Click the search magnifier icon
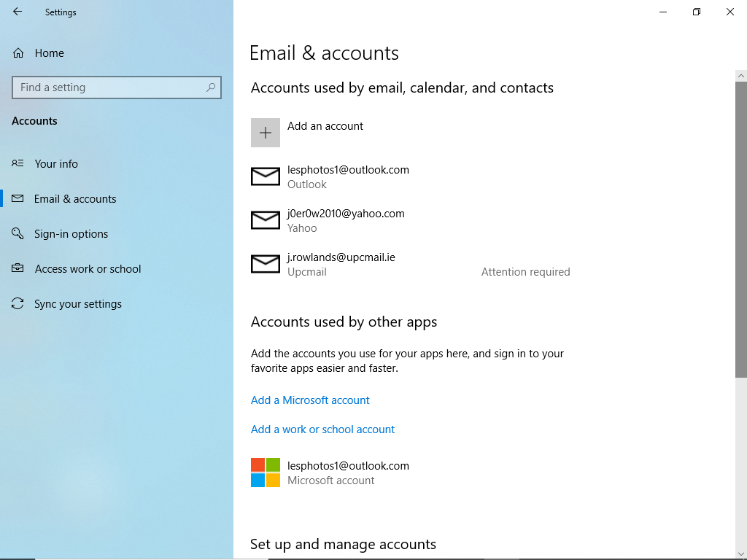The height and width of the screenshot is (560, 747). [x=211, y=87]
